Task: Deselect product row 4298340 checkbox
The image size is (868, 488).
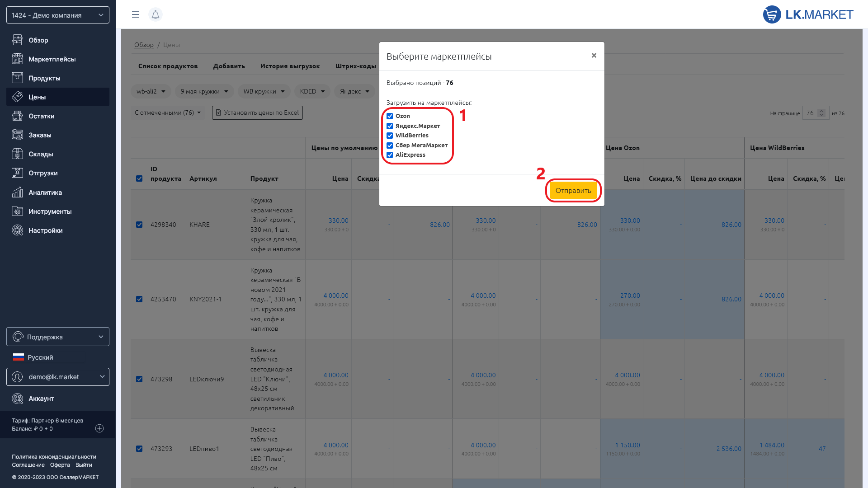Action: [x=139, y=225]
